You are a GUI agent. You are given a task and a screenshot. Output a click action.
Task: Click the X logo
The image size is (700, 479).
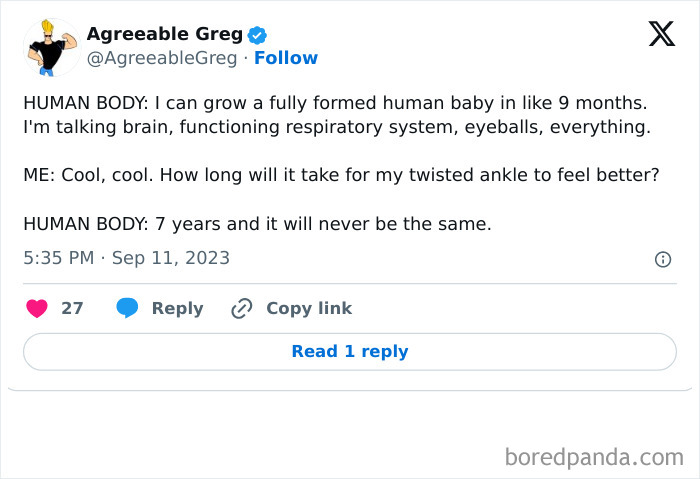(x=661, y=35)
